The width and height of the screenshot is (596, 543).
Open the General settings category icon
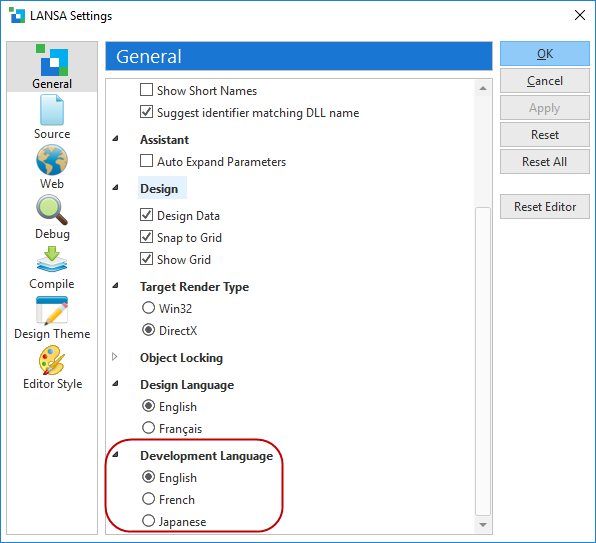point(52,60)
